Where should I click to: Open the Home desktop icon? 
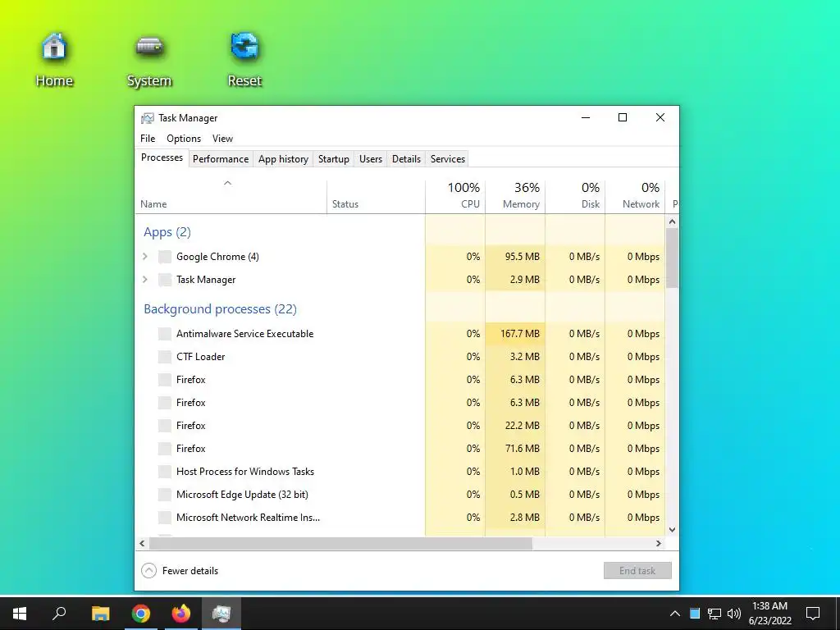click(x=54, y=59)
